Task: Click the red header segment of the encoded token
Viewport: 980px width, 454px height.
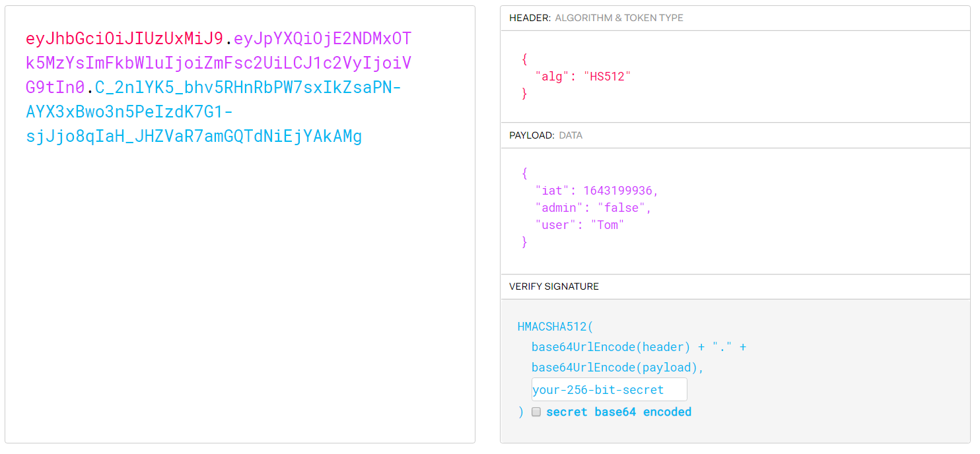Action: coord(124,38)
